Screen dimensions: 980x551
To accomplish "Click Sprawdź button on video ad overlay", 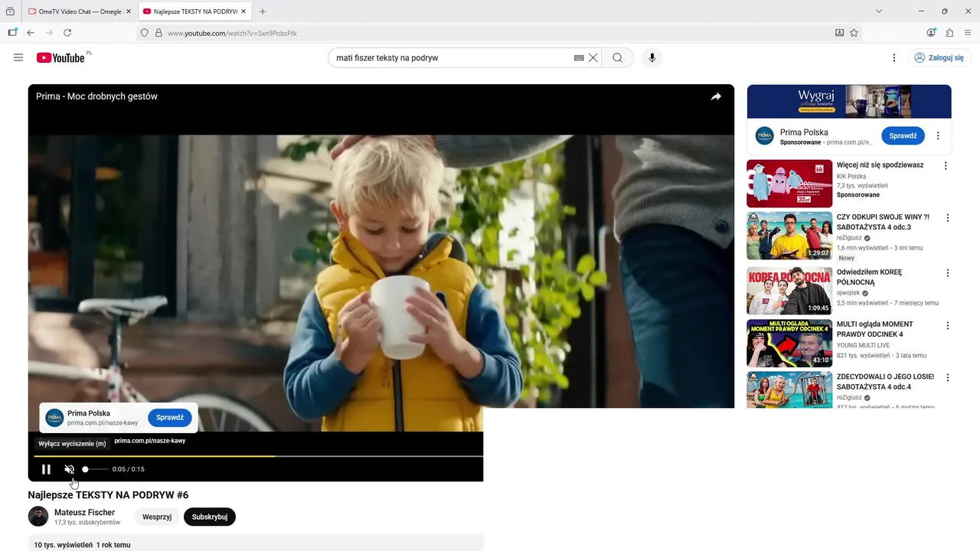I will [170, 418].
